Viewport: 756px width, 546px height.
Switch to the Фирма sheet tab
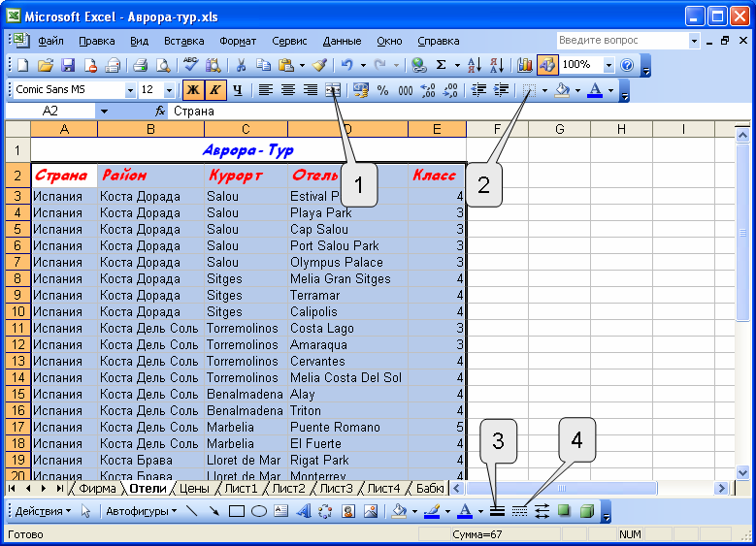(x=97, y=489)
